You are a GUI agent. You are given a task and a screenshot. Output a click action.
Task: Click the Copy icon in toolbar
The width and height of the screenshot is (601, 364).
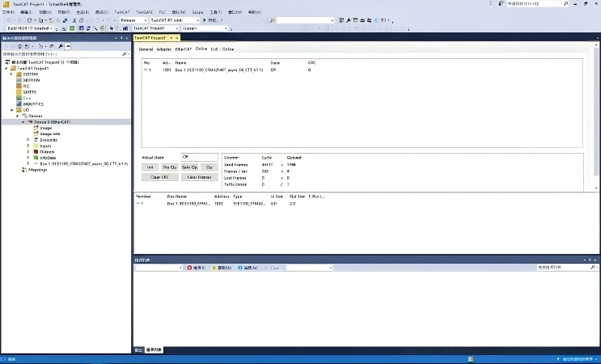pyautogui.click(x=81, y=20)
